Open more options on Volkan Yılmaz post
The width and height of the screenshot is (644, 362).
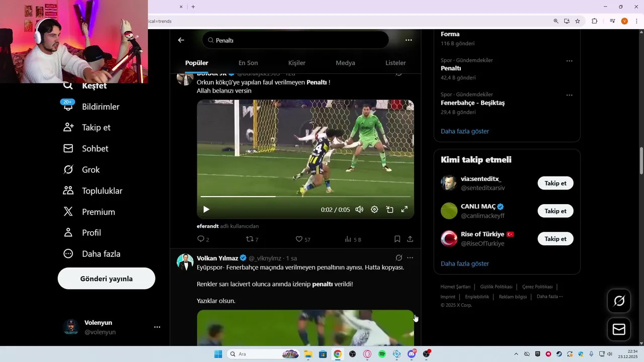410,258
